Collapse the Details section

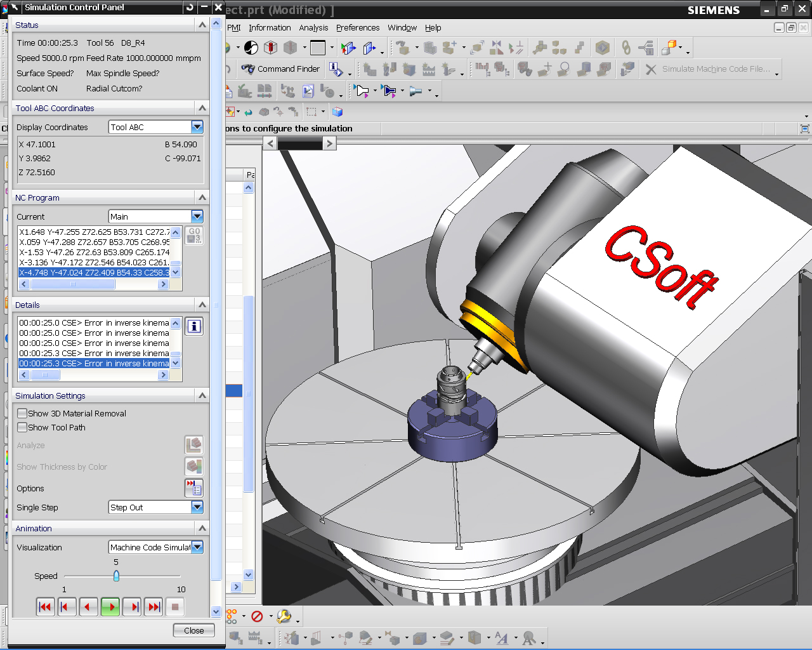tap(202, 305)
